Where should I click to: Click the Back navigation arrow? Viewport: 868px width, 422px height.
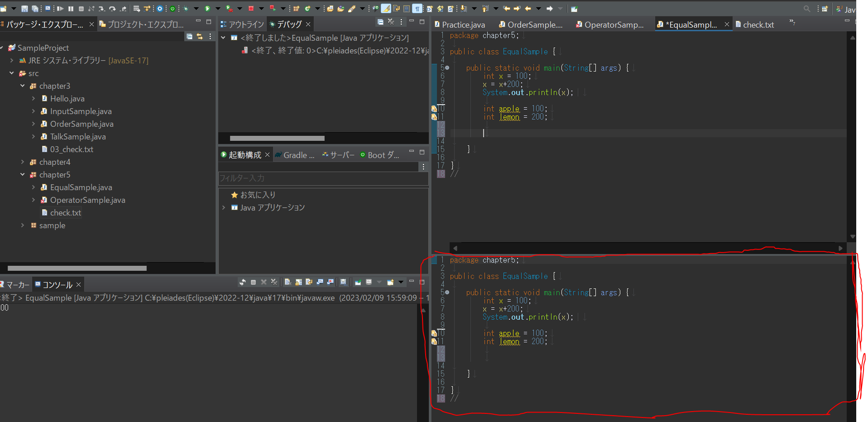pyautogui.click(x=528, y=9)
